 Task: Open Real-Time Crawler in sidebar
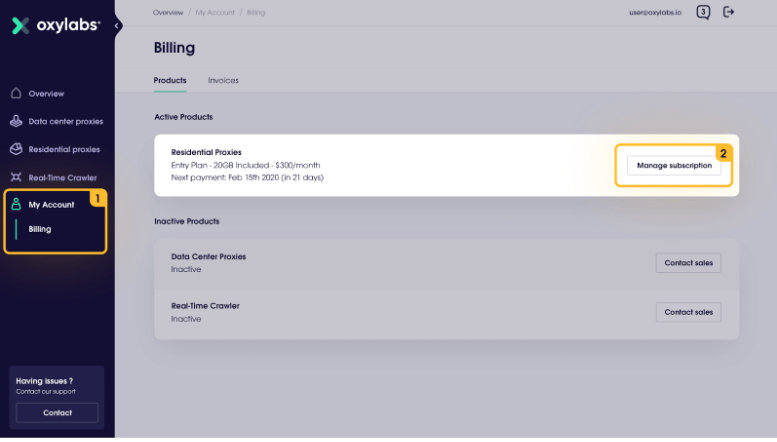(62, 177)
